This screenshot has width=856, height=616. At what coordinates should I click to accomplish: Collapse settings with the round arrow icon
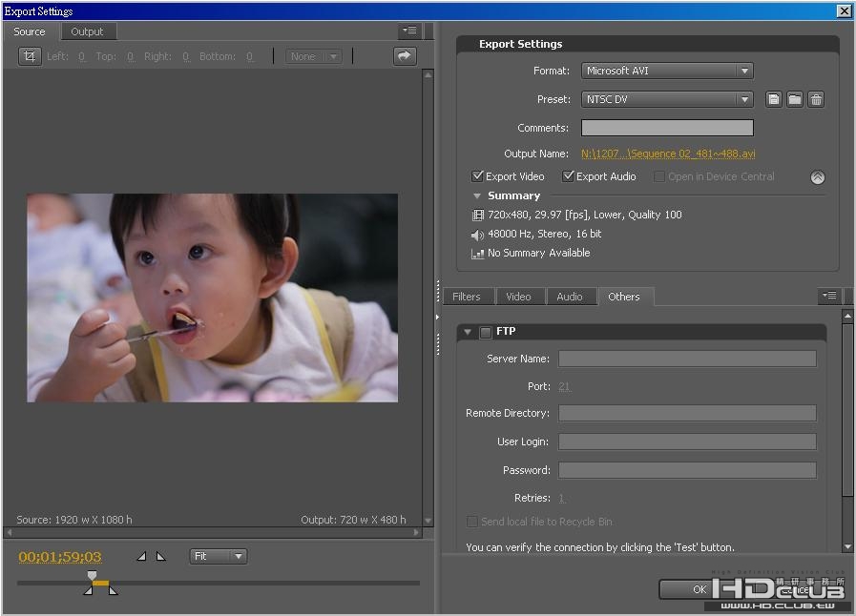pos(817,177)
